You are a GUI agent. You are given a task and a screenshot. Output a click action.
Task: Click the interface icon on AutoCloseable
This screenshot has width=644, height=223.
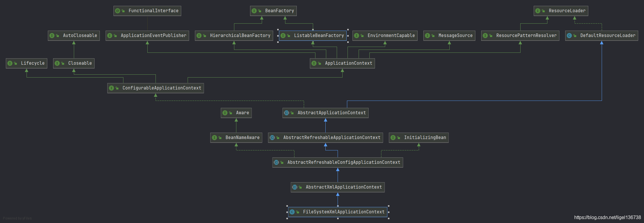click(52, 36)
